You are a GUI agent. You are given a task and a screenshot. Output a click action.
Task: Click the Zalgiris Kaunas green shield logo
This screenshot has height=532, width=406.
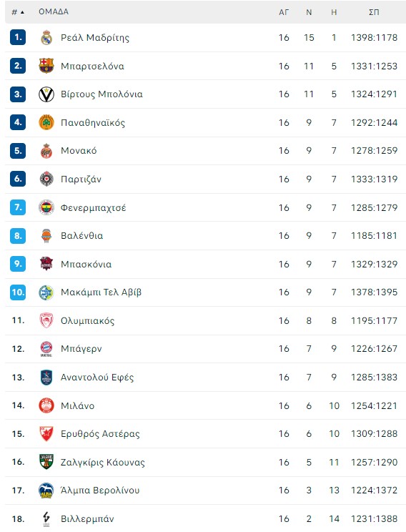[x=46, y=462]
